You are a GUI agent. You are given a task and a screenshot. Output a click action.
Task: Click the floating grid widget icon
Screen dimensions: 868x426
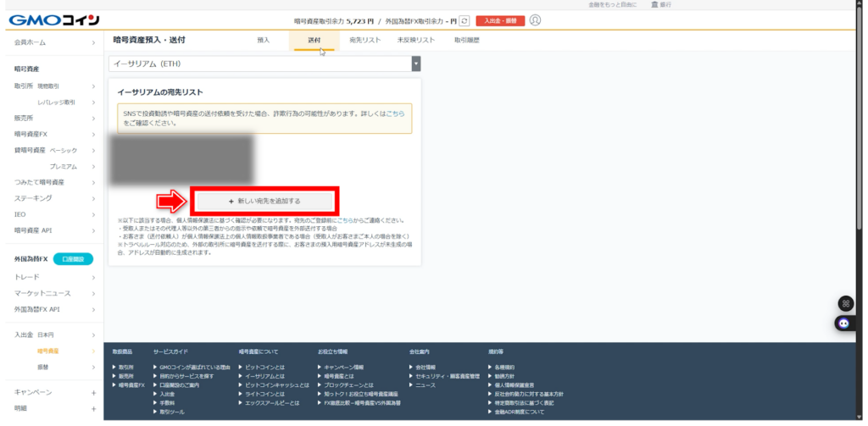(x=844, y=303)
